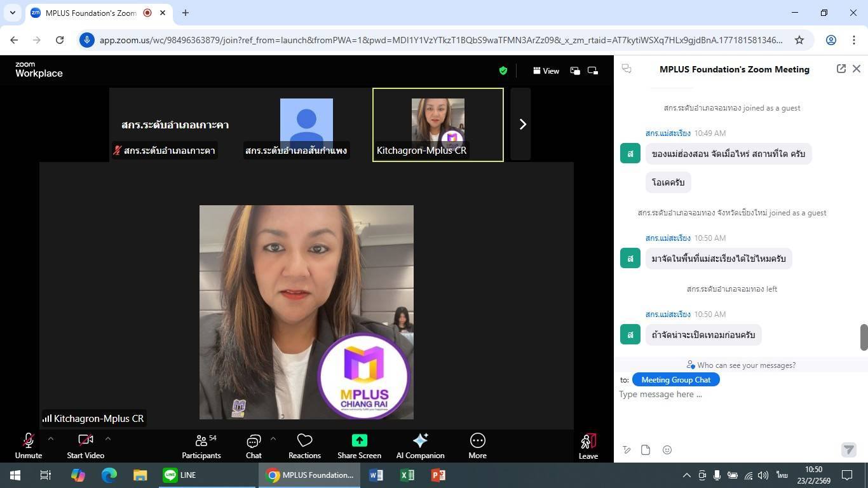Image resolution: width=868 pixels, height=488 pixels.
Task: Toggle the Chat panel button
Action: click(254, 441)
